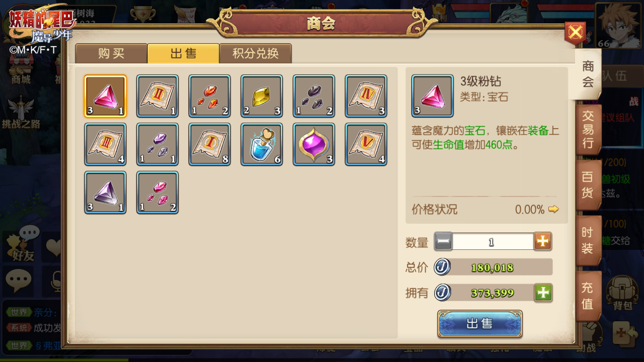Click the blue 出售 sell button
The image size is (644, 362).
479,324
